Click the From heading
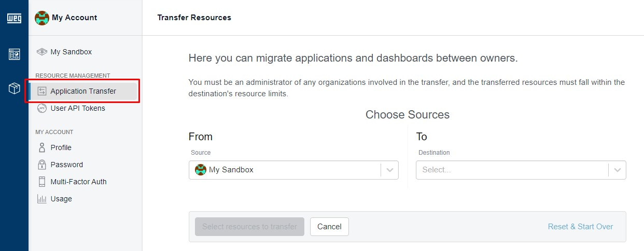This screenshot has width=644, height=251. (x=201, y=137)
